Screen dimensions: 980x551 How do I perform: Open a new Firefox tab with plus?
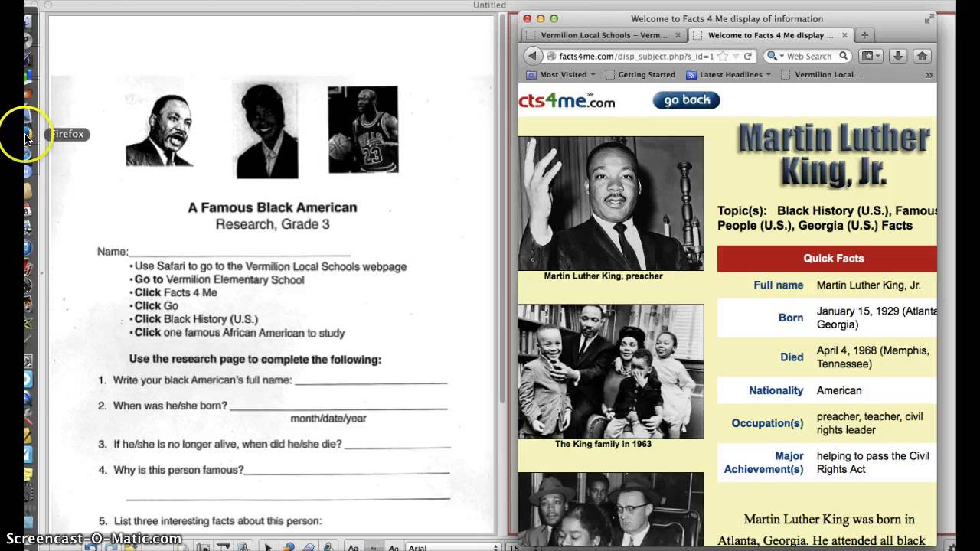click(x=864, y=35)
